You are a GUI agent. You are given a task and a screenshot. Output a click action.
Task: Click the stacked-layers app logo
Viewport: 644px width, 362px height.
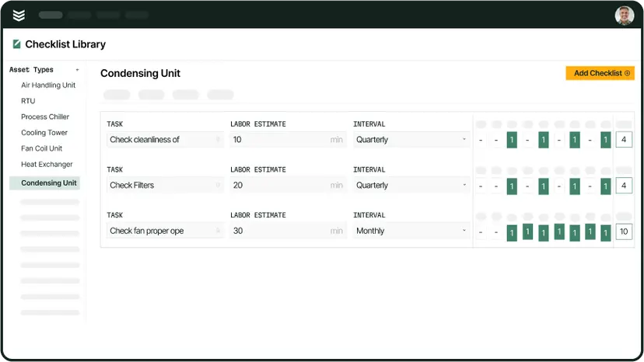19,15
